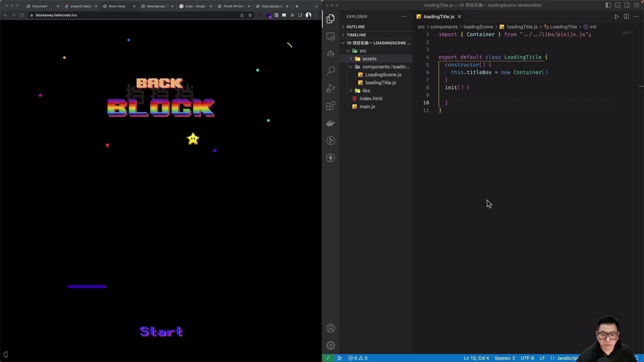Bookmark the current page with the star icon
Viewport: 644px width, 362px height.
pyautogui.click(x=250, y=15)
